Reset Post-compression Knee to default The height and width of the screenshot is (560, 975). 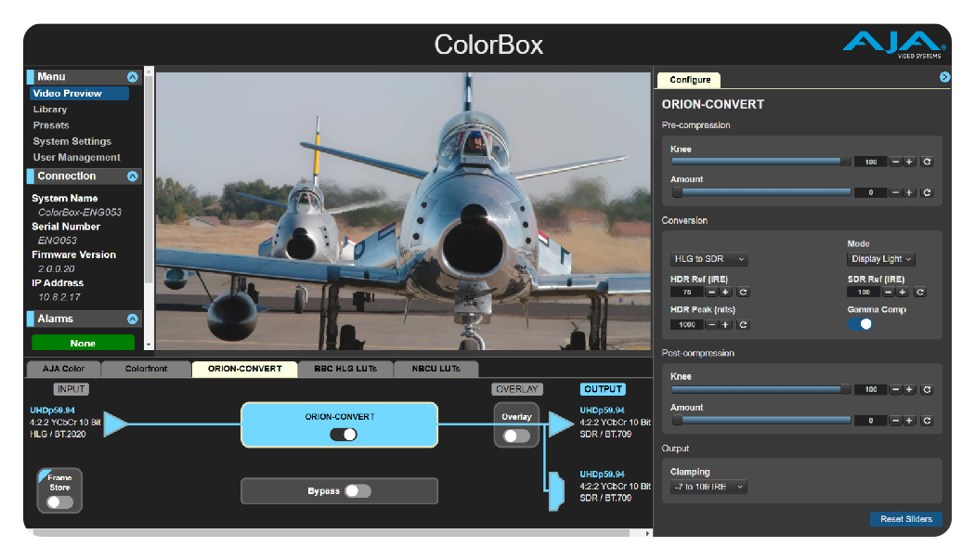point(927,389)
